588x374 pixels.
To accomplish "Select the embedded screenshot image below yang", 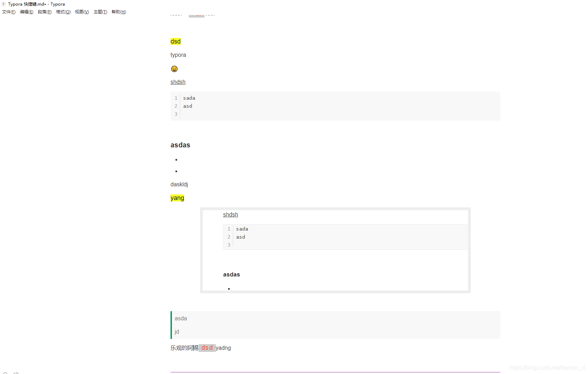I will pos(335,250).
